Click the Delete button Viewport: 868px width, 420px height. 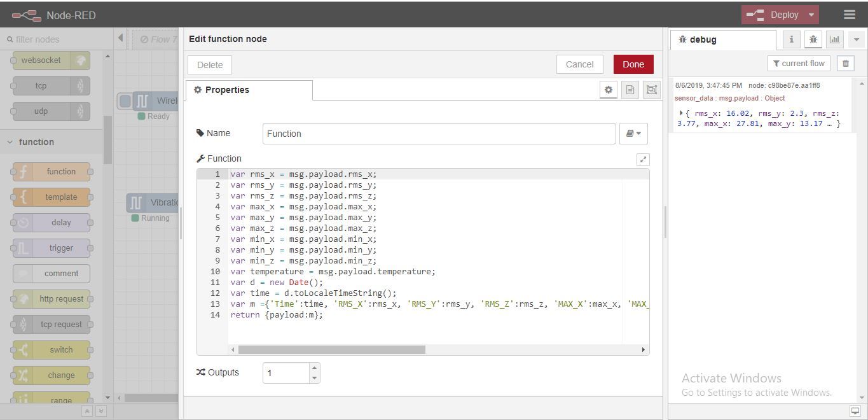point(210,65)
